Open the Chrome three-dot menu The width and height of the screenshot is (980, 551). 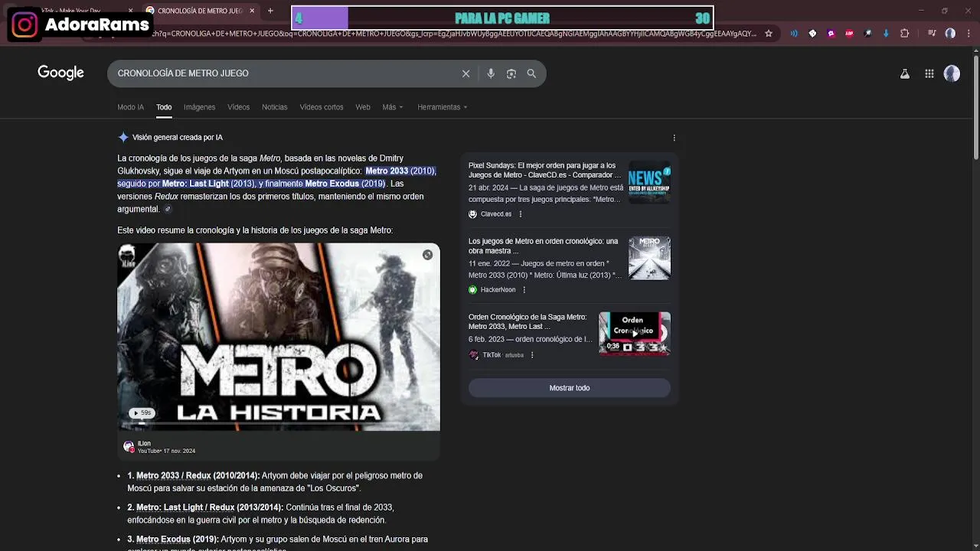tap(968, 34)
